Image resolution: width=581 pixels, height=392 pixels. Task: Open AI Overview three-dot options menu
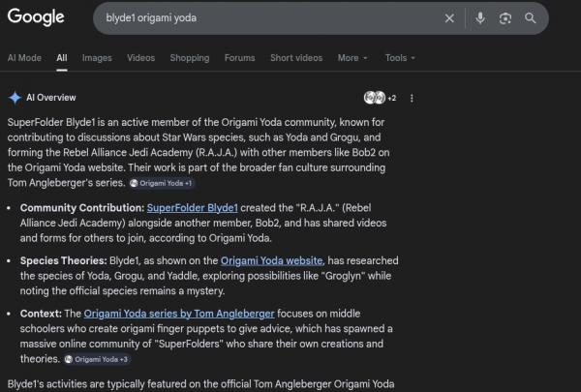coord(413,98)
